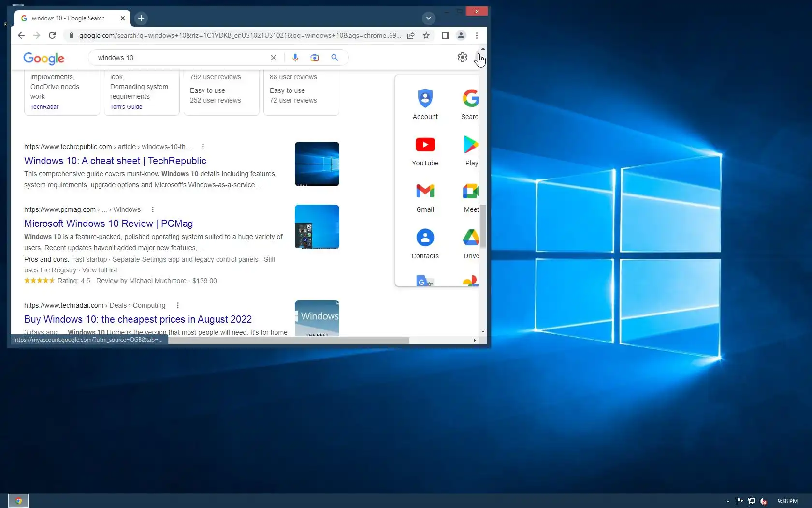The image size is (812, 508).
Task: Click the browser forward arrow
Action: click(37, 35)
